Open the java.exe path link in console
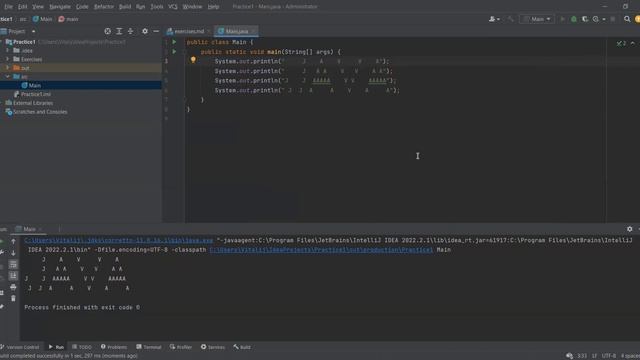This screenshot has width=640, height=360. 119,240
